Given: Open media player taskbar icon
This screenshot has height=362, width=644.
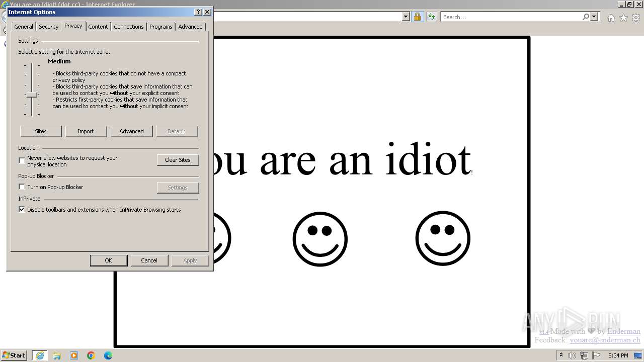Looking at the screenshot, I should (x=74, y=355).
